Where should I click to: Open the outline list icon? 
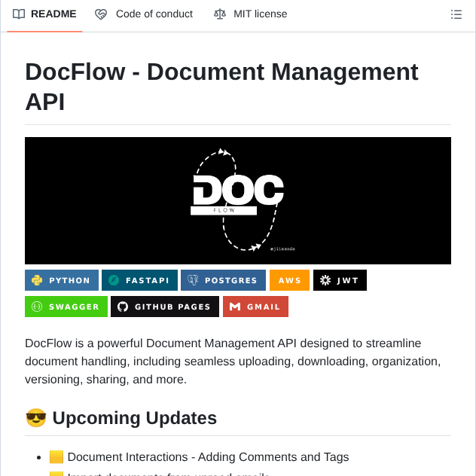tap(456, 14)
